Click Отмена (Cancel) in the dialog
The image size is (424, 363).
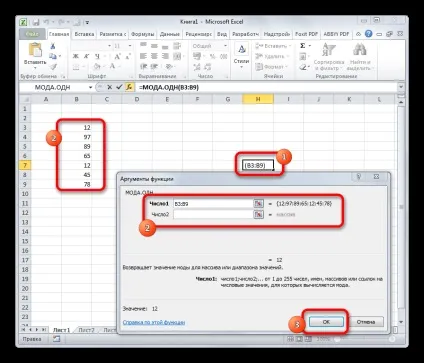click(x=366, y=322)
